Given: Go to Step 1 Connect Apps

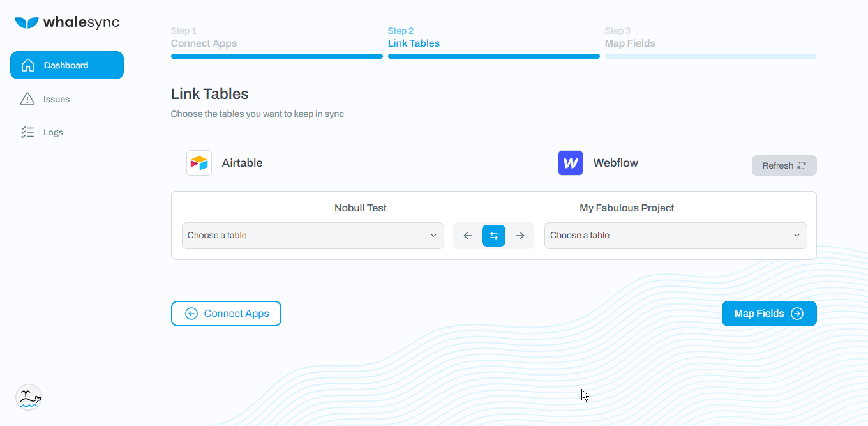Looking at the screenshot, I should (276, 42).
